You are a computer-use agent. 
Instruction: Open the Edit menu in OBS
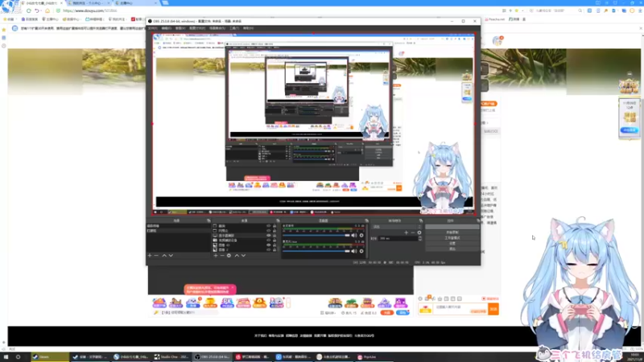click(167, 28)
